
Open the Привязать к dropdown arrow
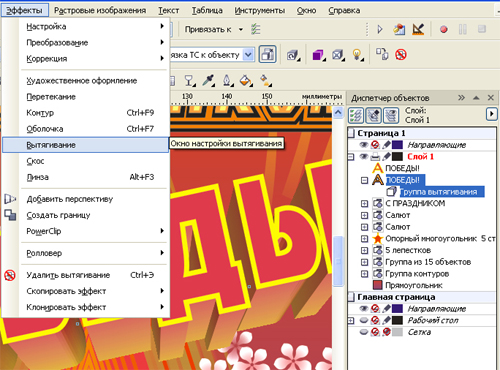coord(241,29)
